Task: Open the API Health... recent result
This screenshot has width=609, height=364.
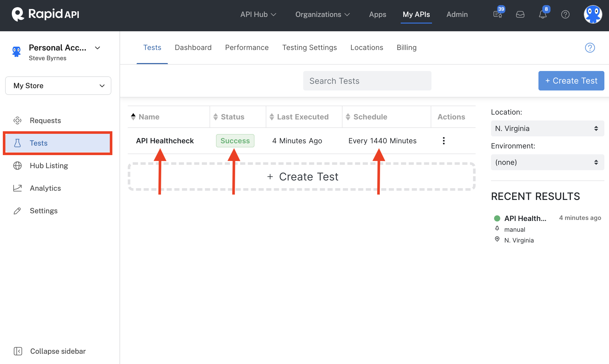Action: 525,218
